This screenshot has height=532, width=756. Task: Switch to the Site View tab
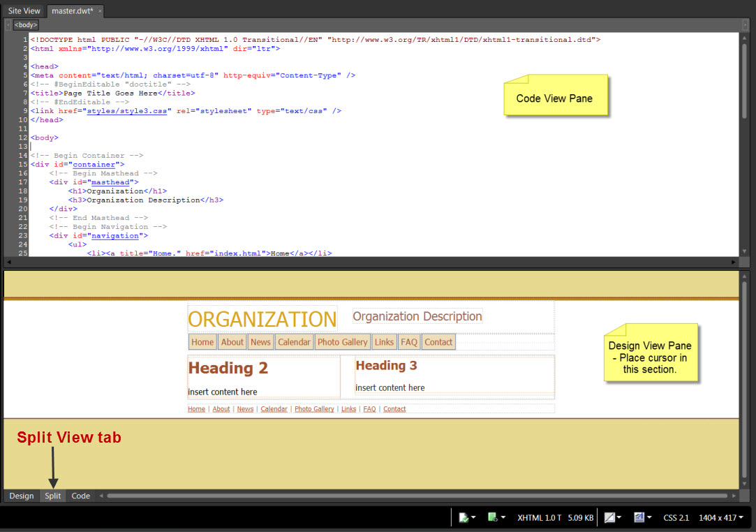coord(24,10)
